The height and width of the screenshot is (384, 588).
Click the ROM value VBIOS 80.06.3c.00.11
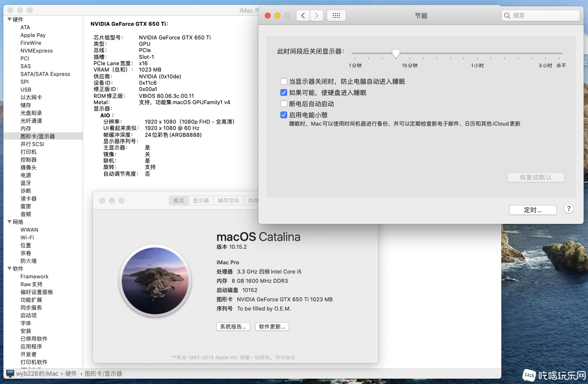(166, 96)
